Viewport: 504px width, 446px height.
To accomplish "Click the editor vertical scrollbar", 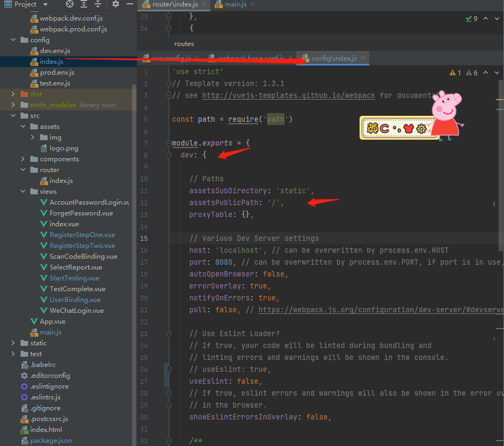I will pos(500,165).
